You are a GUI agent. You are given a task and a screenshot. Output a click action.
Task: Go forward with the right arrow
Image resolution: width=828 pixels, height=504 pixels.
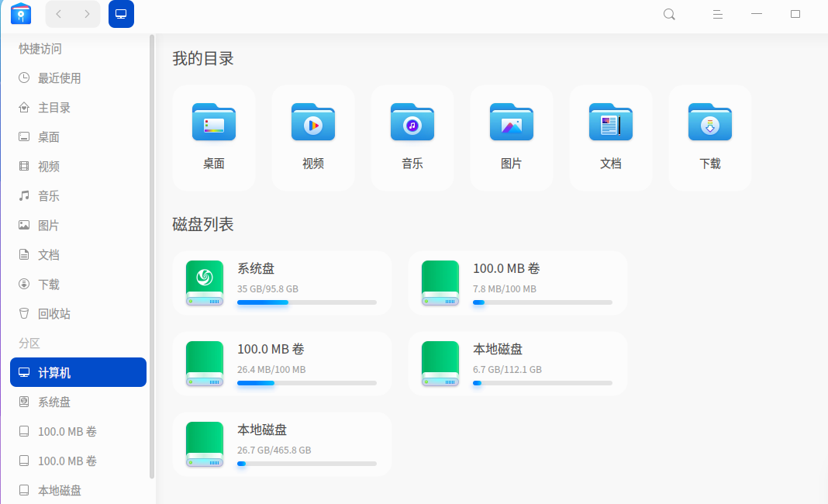pyautogui.click(x=87, y=14)
